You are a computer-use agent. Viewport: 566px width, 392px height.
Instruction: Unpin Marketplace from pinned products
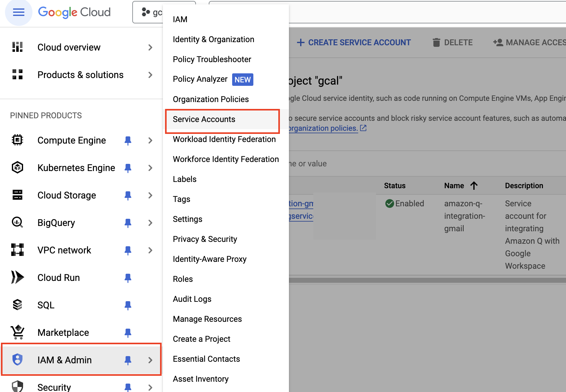coord(128,333)
